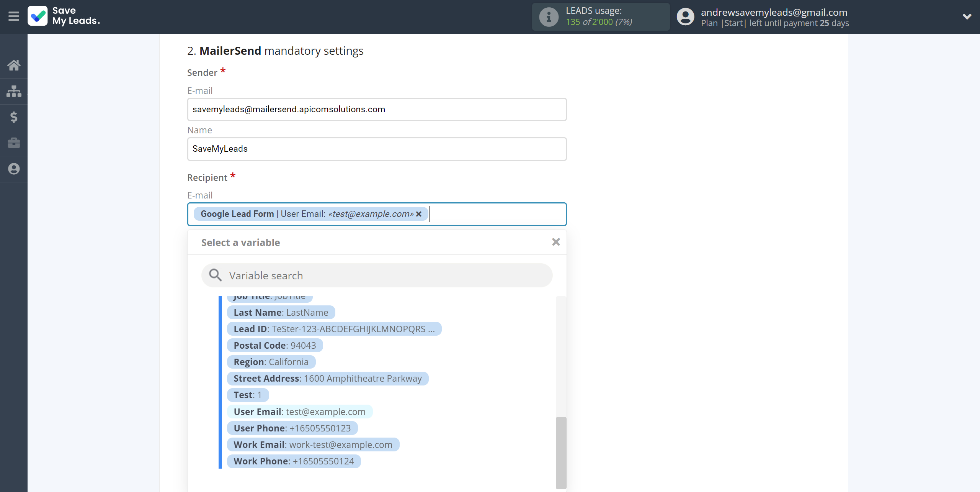
Task: Open the billing dollar icon
Action: [x=14, y=117]
